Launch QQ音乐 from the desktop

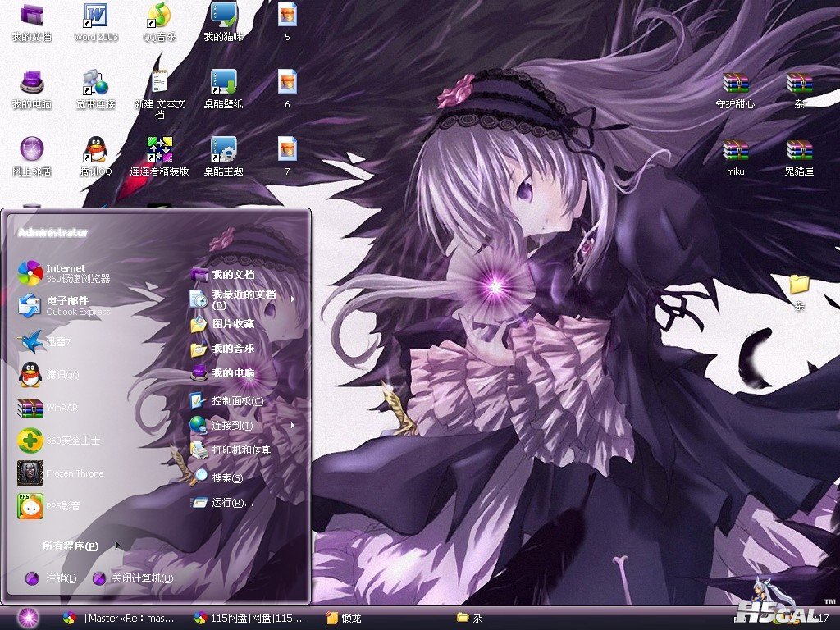pos(159,16)
